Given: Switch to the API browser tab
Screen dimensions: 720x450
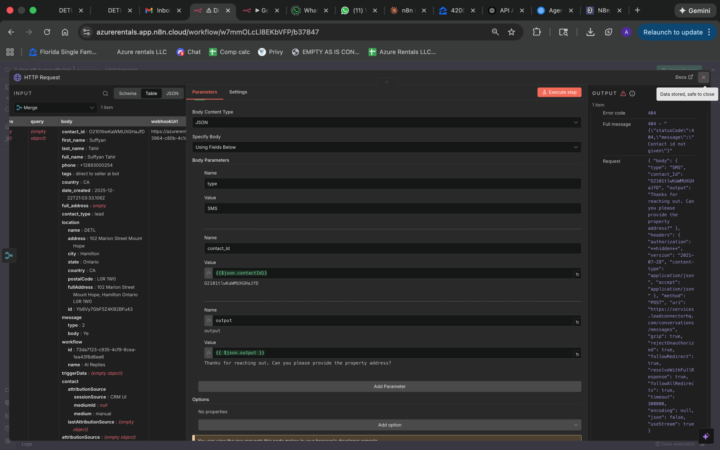Looking at the screenshot, I should click(x=506, y=10).
